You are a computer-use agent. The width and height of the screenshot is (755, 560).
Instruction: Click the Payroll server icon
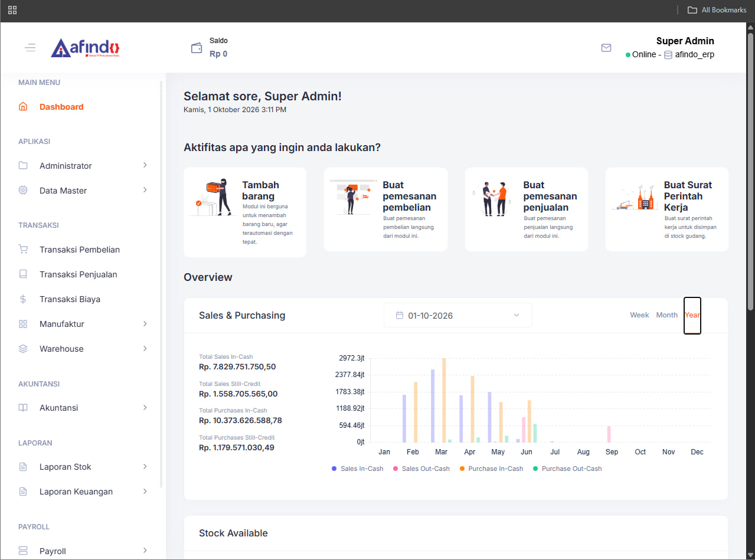(x=23, y=551)
